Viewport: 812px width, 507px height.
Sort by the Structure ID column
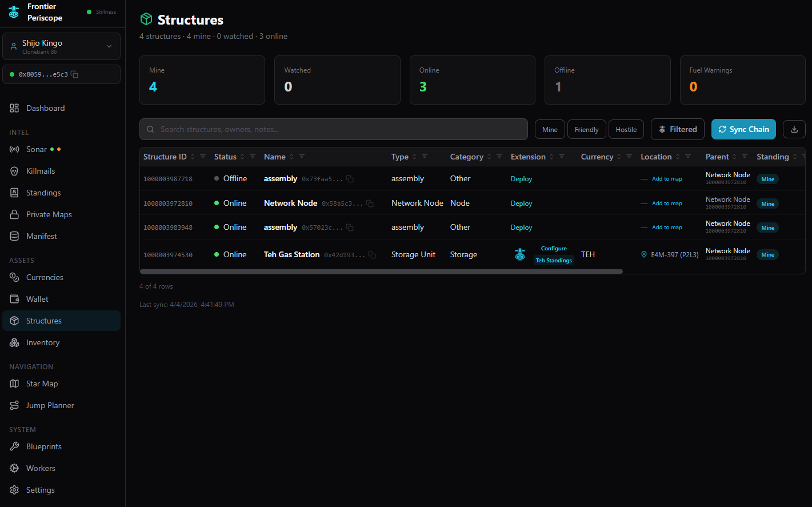coord(193,157)
